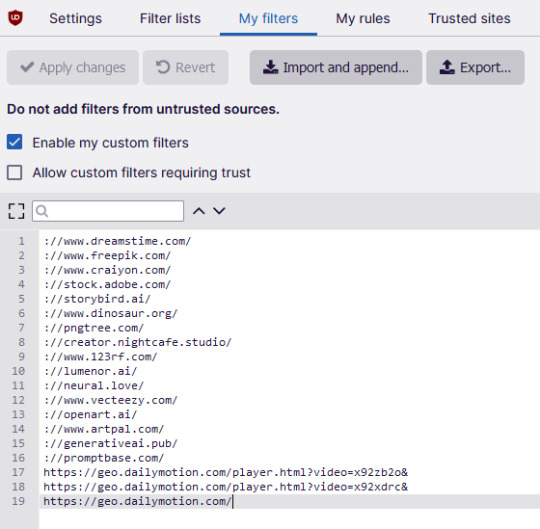Click dailymotion filter ending x92xdrc&
The image size is (540, 529).
tap(226, 487)
